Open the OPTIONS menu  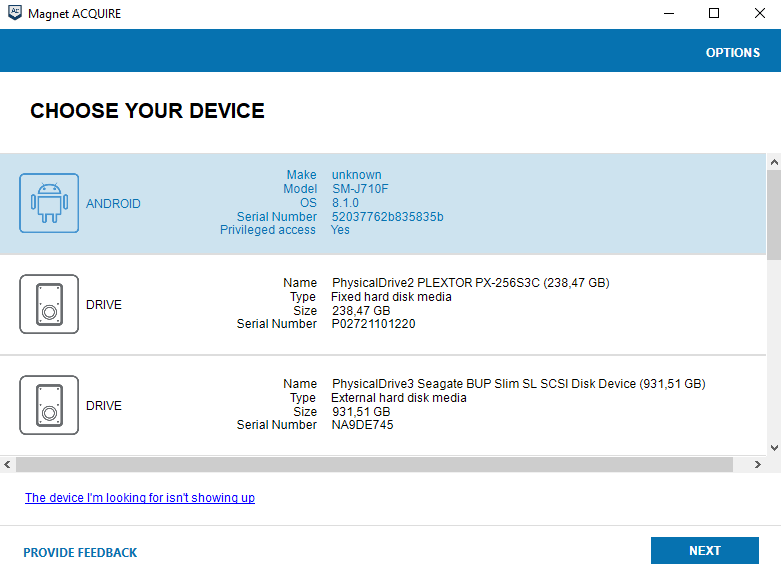(733, 53)
